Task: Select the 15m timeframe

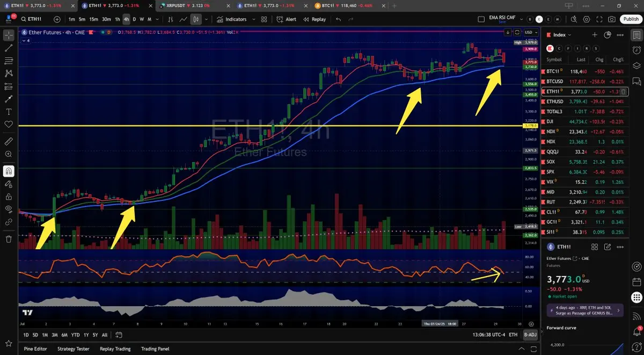Action: coord(93,19)
